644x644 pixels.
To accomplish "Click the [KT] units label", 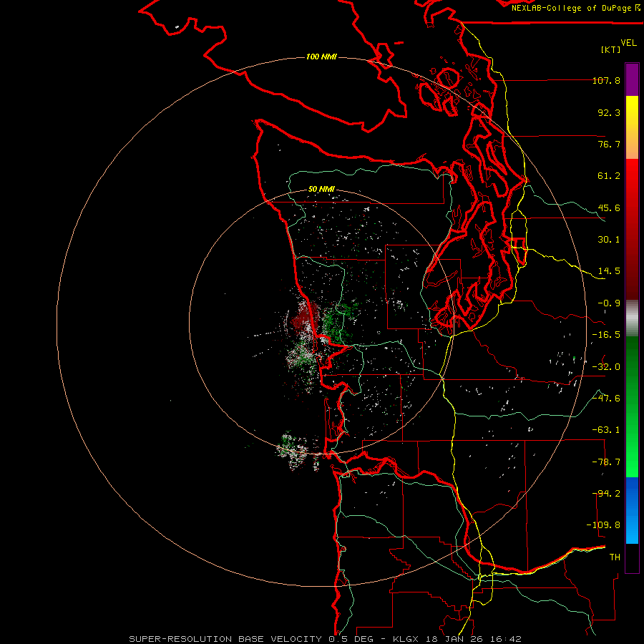I will (611, 49).
